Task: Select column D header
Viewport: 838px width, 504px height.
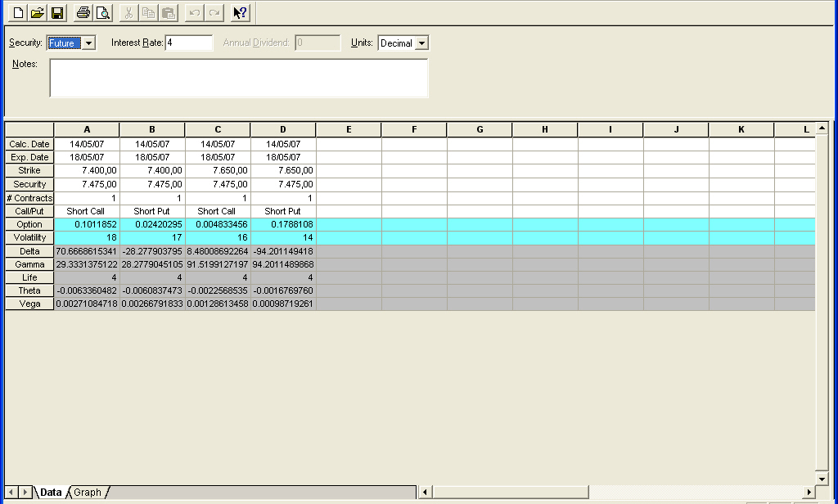Action: tap(282, 129)
